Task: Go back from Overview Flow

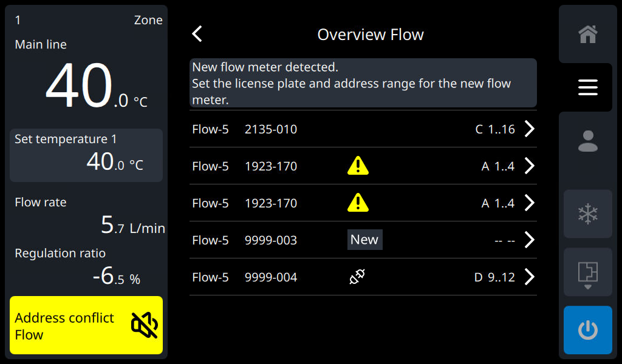Action: pyautogui.click(x=197, y=34)
